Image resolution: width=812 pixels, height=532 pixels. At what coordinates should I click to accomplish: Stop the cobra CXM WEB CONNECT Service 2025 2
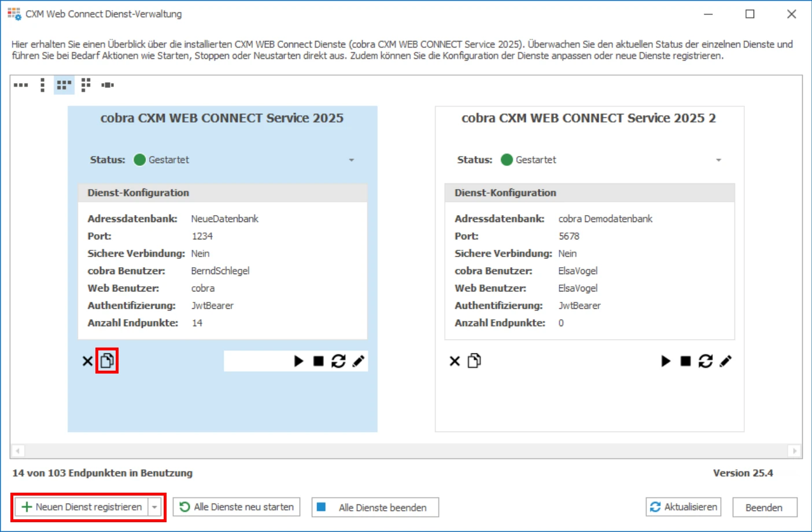click(x=686, y=361)
